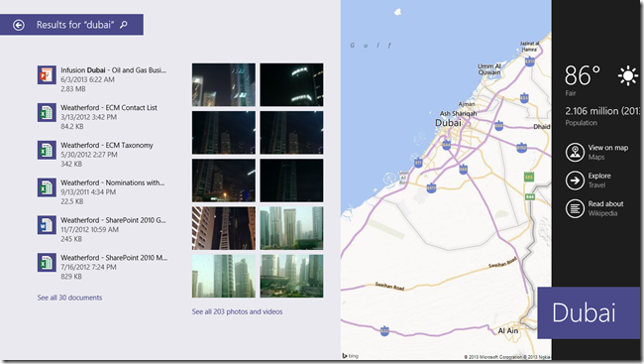
Task: Open third-row right dark tower thumbnail
Action: click(x=291, y=181)
